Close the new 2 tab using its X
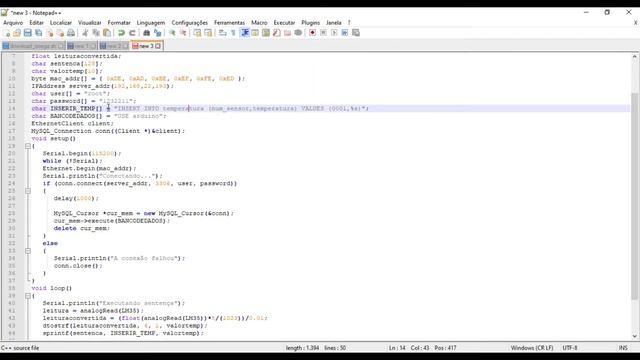This screenshot has width=640, height=360. (x=125, y=46)
